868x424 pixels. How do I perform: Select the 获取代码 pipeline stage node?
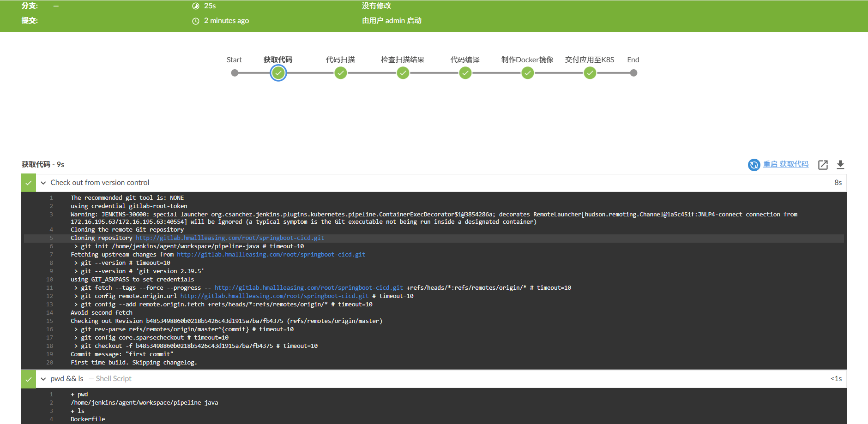pos(278,73)
